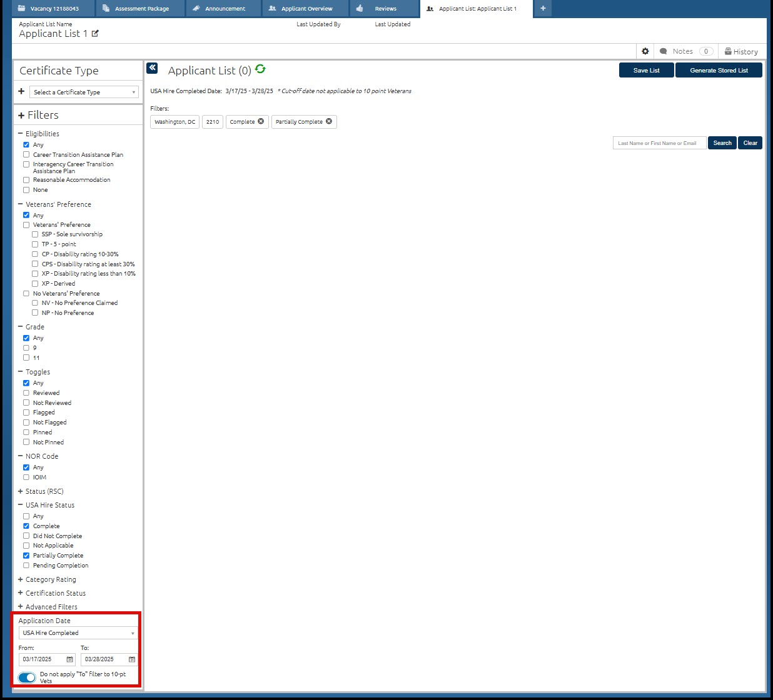Open Select a Certificate Type dropdown
The image size is (773, 700).
(84, 92)
